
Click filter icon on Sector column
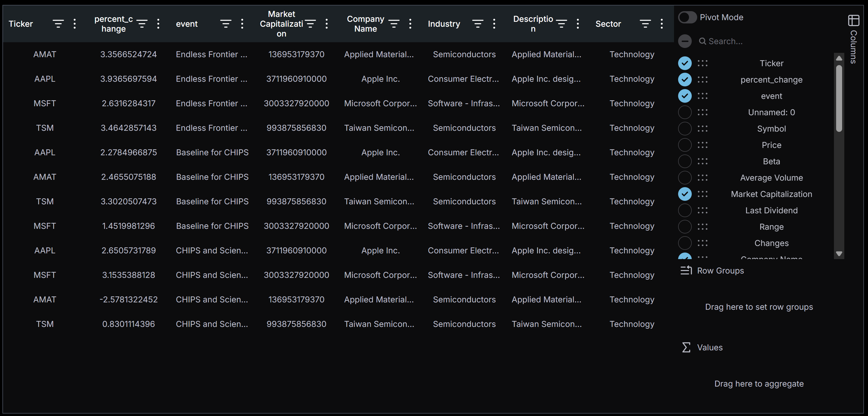[645, 24]
